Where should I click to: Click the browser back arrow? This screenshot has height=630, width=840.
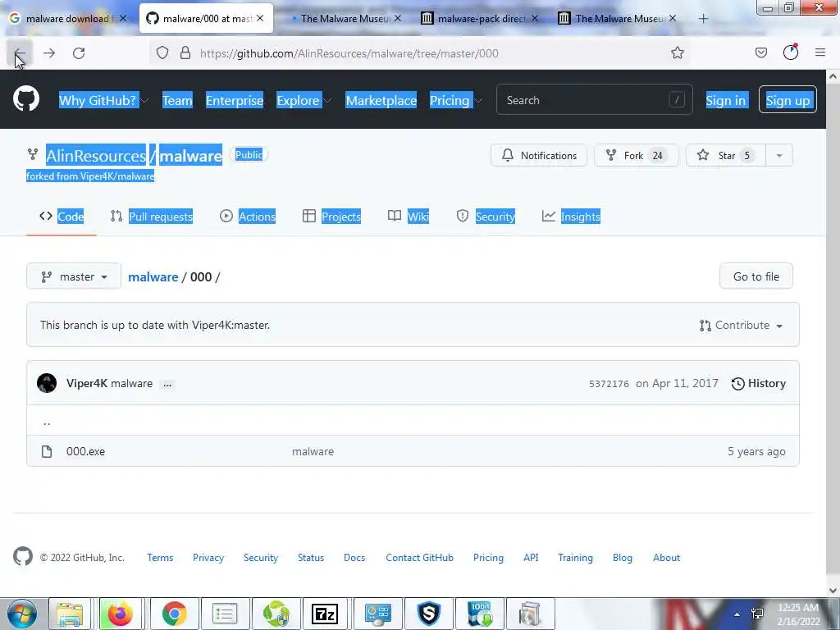19,53
